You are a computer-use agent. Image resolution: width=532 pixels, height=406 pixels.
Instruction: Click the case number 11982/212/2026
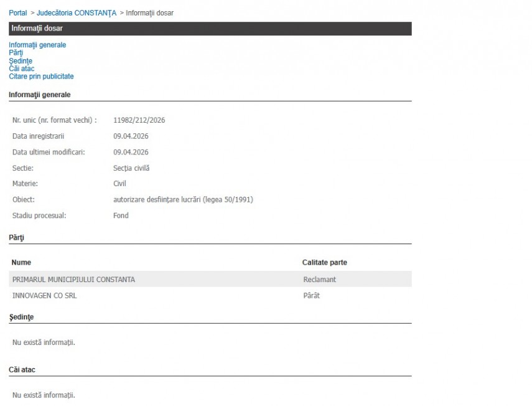(x=139, y=120)
